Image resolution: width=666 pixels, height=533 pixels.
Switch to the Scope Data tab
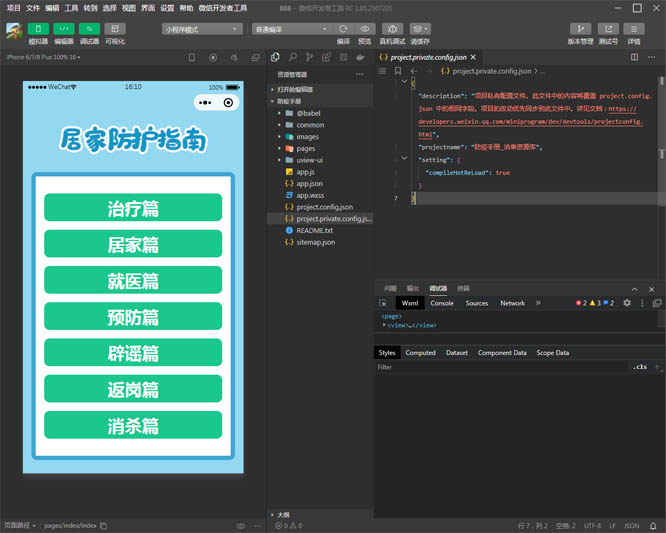click(x=552, y=353)
